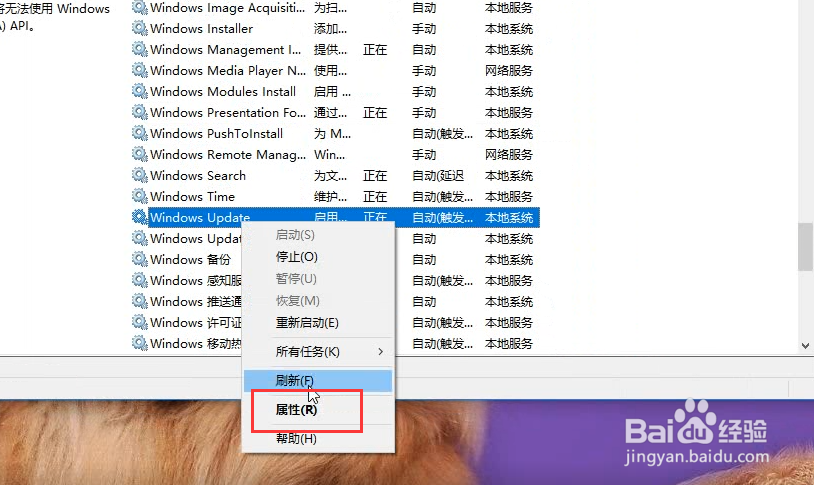Select the Windows 备份 service

190,259
